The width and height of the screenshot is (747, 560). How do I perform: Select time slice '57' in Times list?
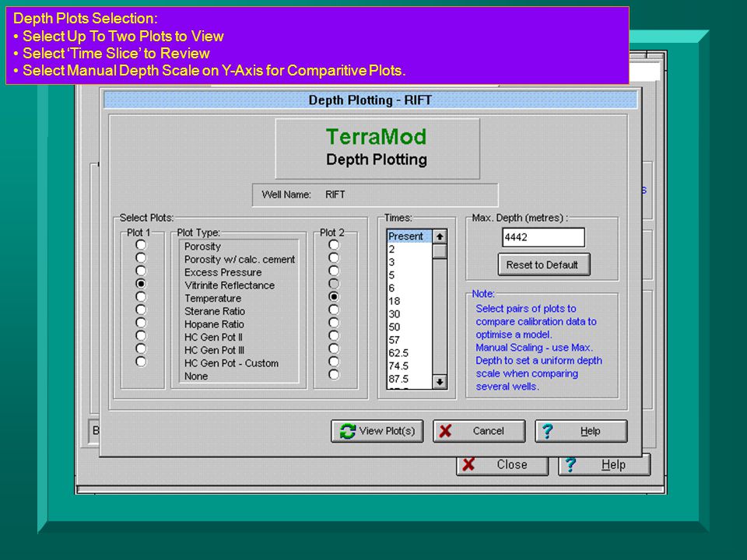[409, 340]
